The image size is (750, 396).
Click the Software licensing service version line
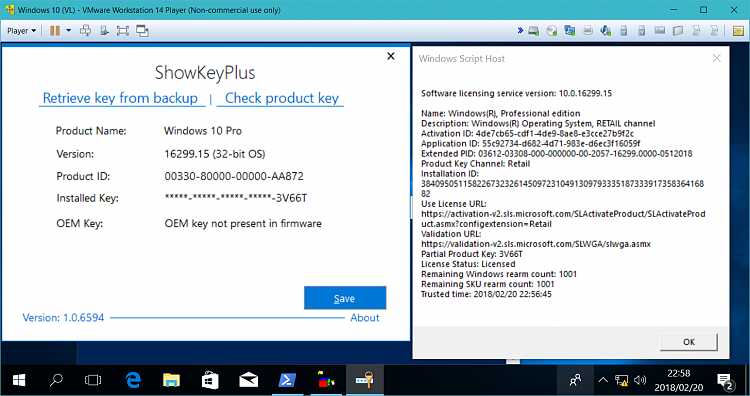[516, 93]
